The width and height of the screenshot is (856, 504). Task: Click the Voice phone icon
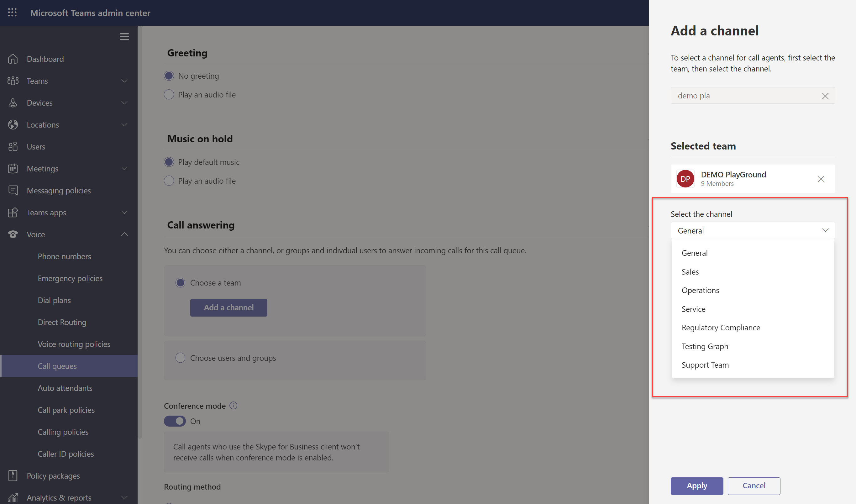click(13, 234)
